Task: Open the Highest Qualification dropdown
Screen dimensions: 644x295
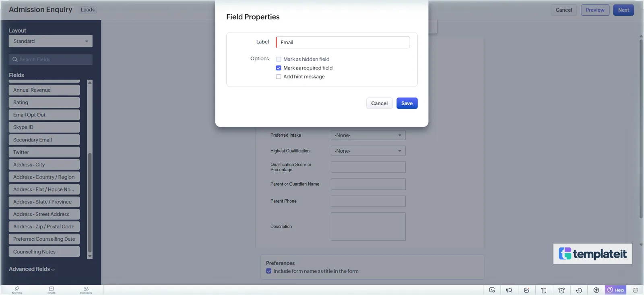Action: pos(368,151)
